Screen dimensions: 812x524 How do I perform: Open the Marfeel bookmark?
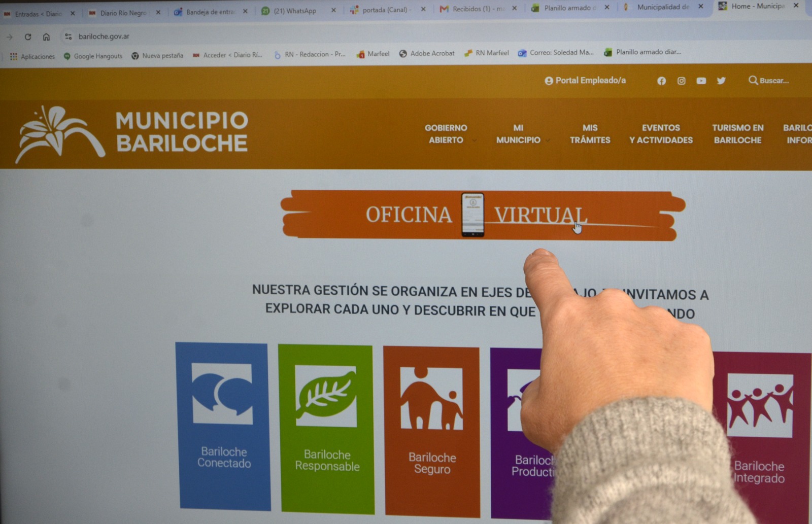373,54
